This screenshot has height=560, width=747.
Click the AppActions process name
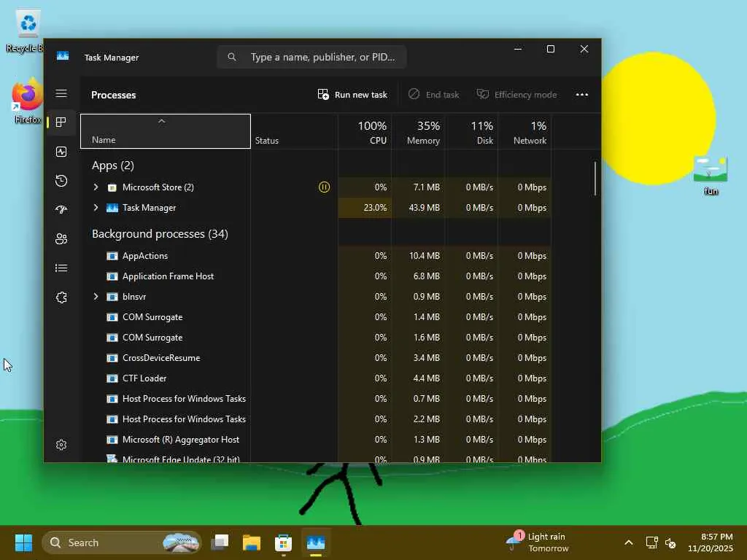coord(145,256)
